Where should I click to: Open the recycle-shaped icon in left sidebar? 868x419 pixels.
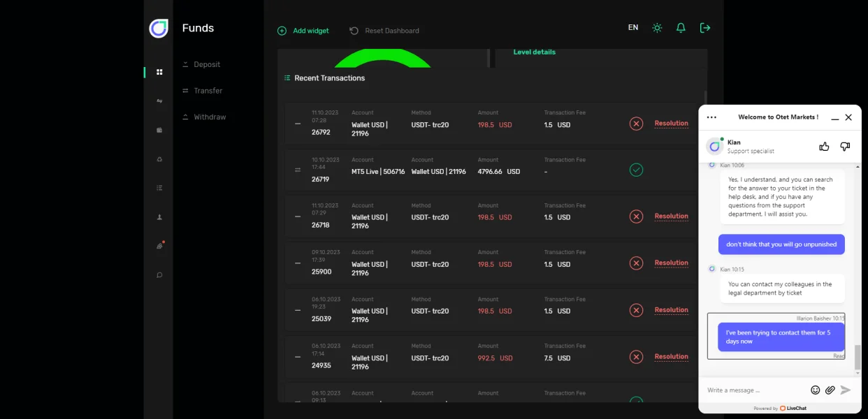pos(159,159)
